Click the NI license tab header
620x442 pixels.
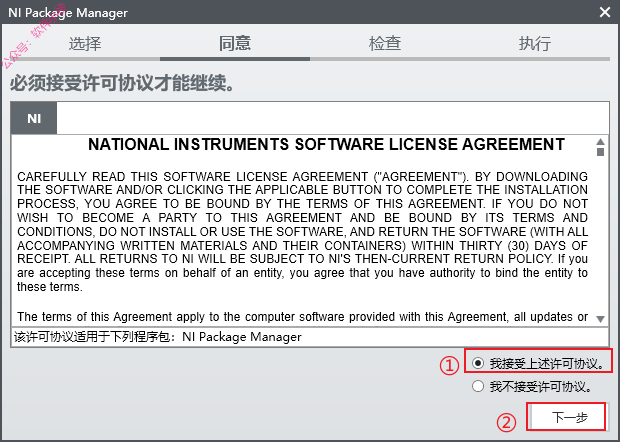coord(34,118)
